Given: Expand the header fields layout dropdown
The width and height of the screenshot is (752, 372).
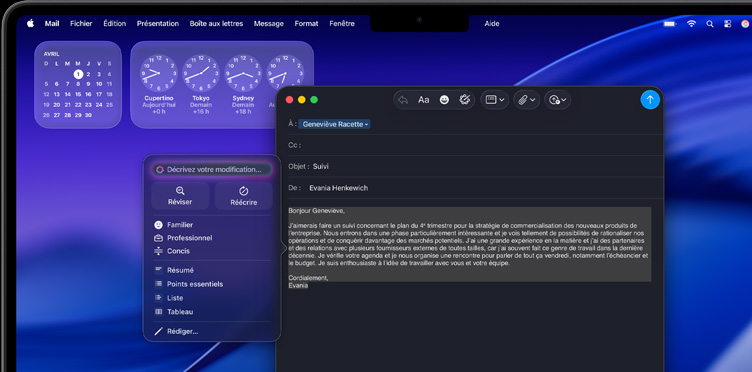Looking at the screenshot, I should pyautogui.click(x=494, y=100).
